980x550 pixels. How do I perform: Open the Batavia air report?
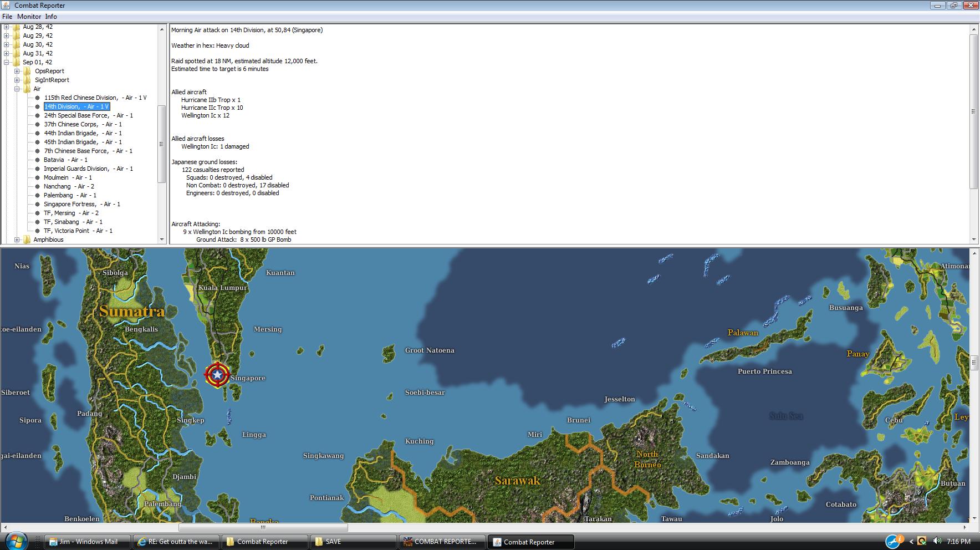(66, 160)
